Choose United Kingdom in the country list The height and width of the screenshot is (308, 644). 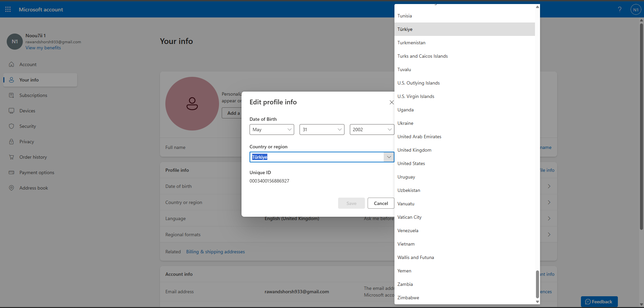click(x=414, y=150)
